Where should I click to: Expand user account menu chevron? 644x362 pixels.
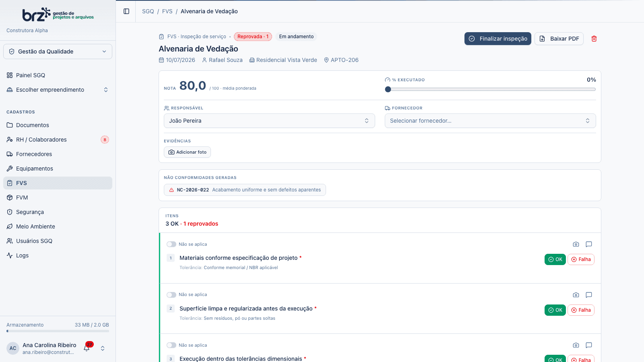(x=103, y=348)
